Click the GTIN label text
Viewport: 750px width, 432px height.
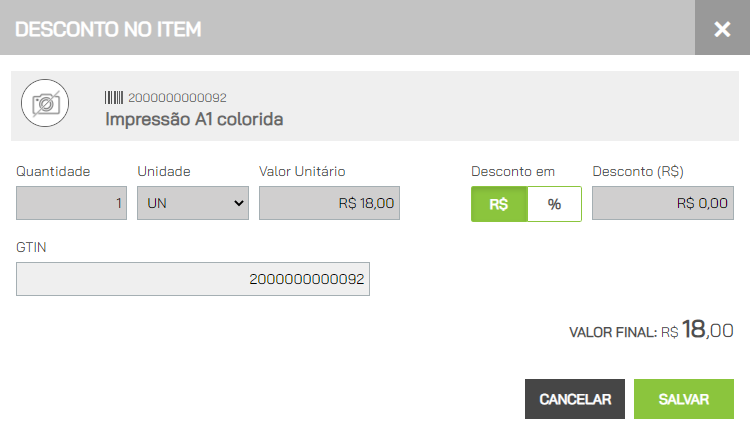click(31, 247)
